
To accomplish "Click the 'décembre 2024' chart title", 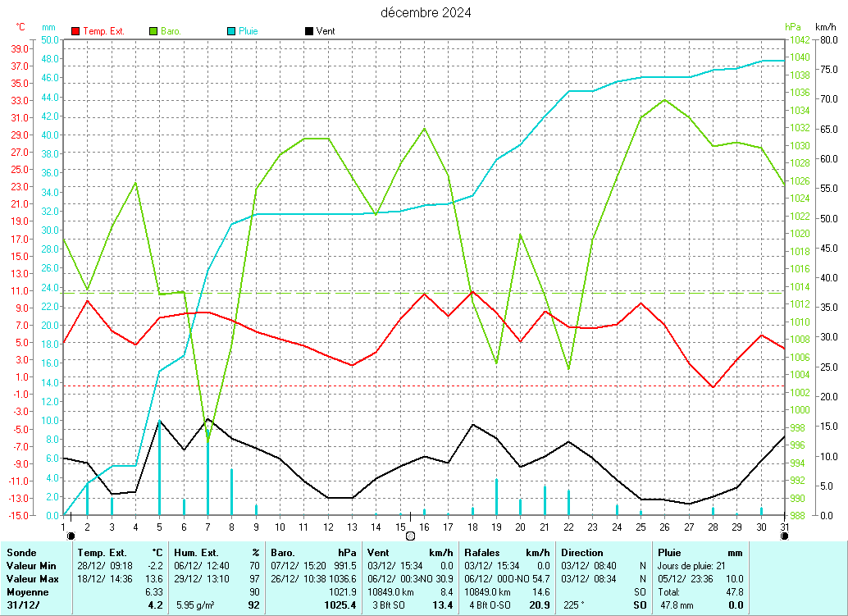I will 426,12.
